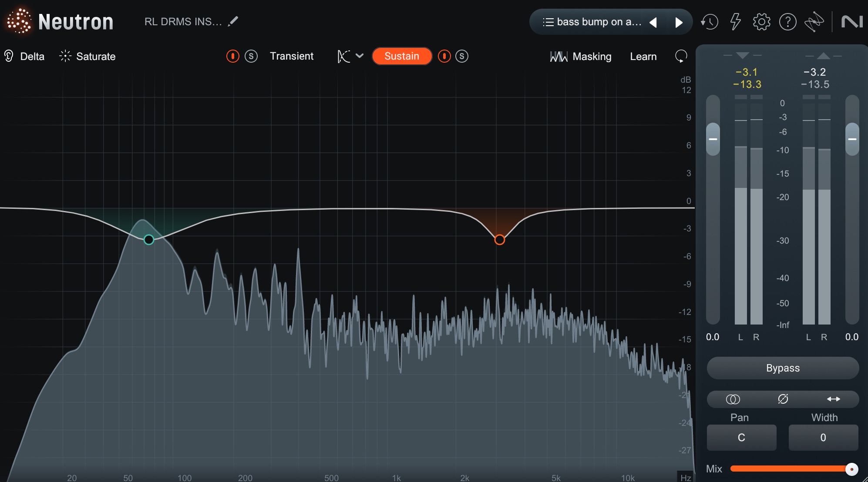868x482 pixels.
Task: Open the help question mark icon
Action: pos(787,22)
